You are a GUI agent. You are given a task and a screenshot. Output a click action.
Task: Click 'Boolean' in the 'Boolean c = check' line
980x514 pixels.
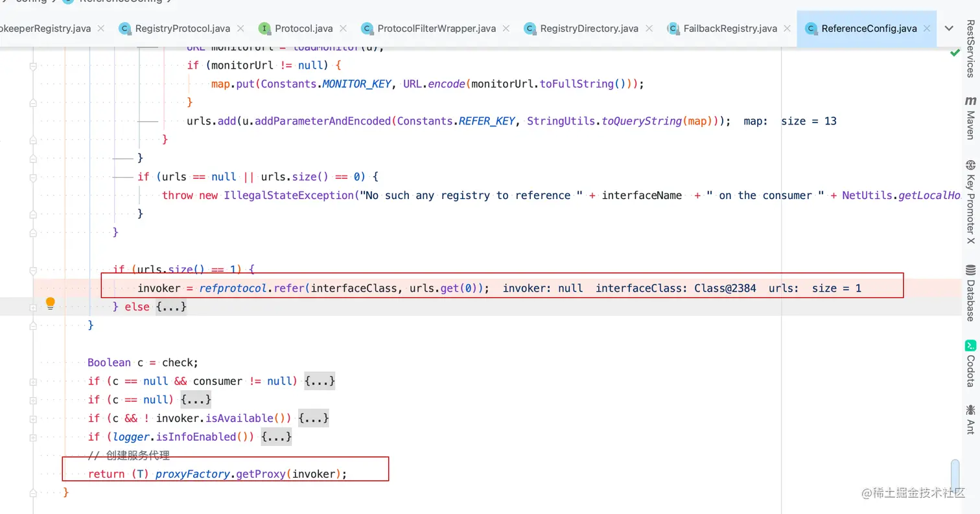tap(109, 363)
